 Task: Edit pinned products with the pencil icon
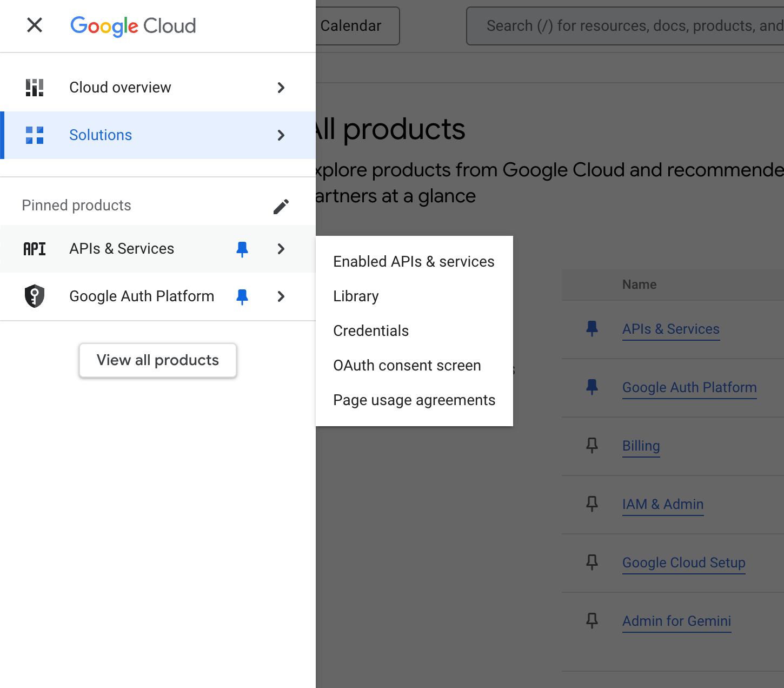[x=281, y=206]
